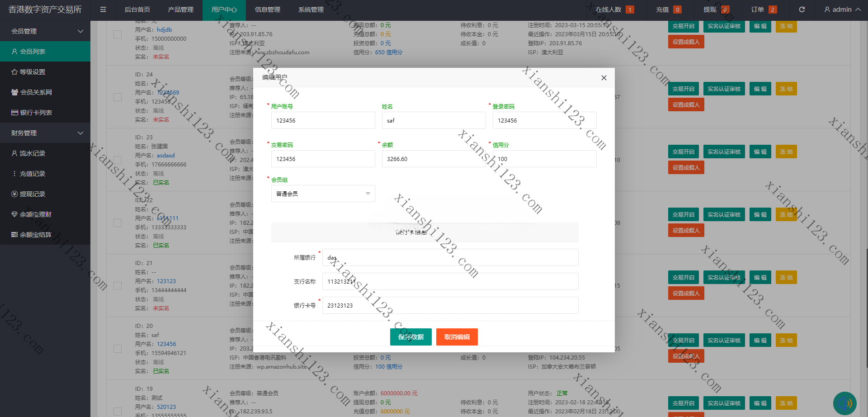Click 取消编辑 to cancel editing
This screenshot has width=868, height=417.
click(457, 337)
